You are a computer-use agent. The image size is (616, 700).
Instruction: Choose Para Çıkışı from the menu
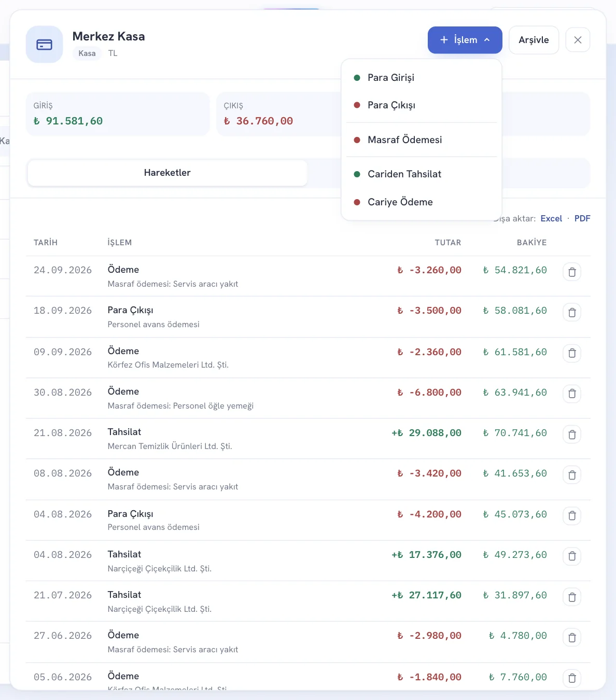pos(422,105)
